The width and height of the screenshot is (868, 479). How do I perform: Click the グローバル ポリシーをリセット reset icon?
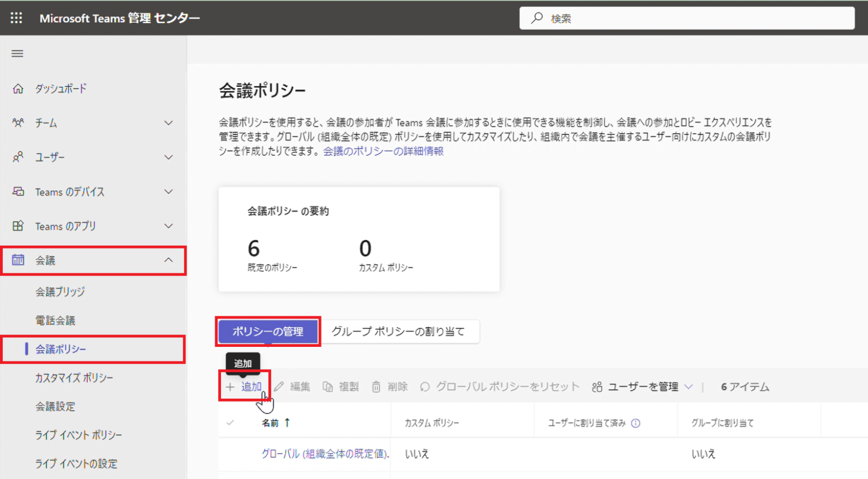point(424,386)
